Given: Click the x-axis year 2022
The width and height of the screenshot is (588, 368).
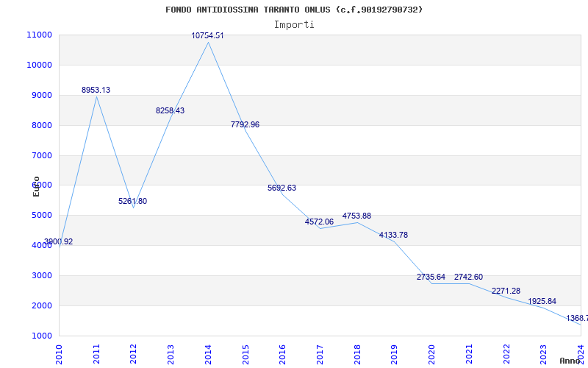Looking at the screenshot, I should pos(506,355).
